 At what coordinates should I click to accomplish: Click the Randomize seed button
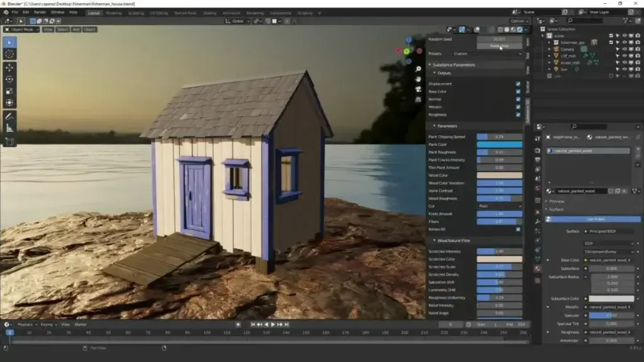tap(499, 46)
